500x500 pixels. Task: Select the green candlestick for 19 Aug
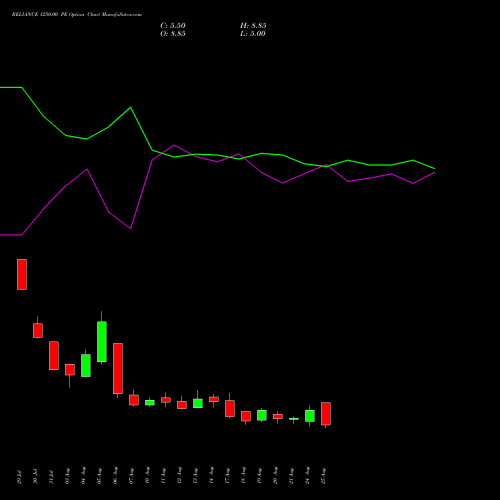(x=262, y=415)
